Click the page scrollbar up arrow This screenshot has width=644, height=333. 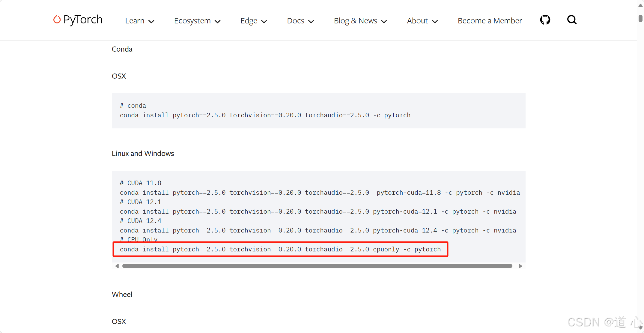640,5
